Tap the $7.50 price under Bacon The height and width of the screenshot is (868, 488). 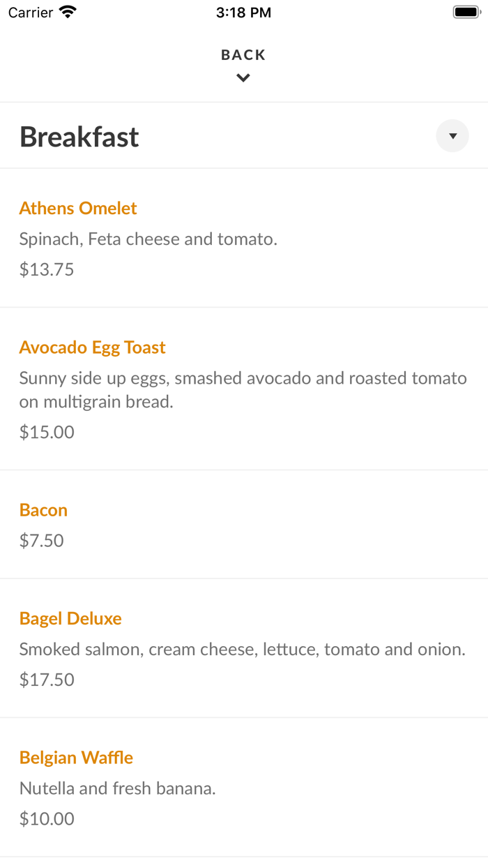[42, 540]
